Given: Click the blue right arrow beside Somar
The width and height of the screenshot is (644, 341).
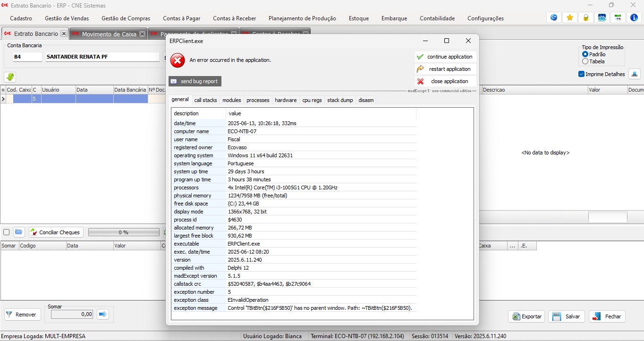Looking at the screenshot, I should (x=103, y=314).
